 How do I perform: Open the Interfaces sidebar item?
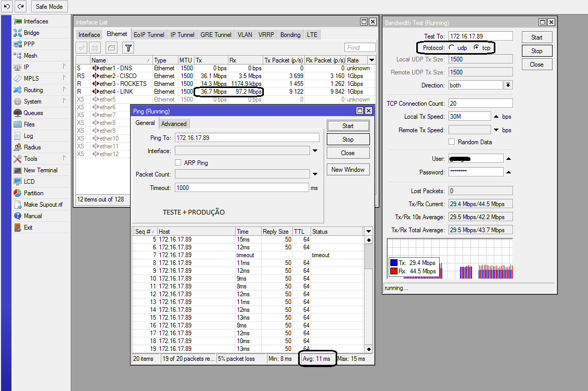(x=35, y=21)
